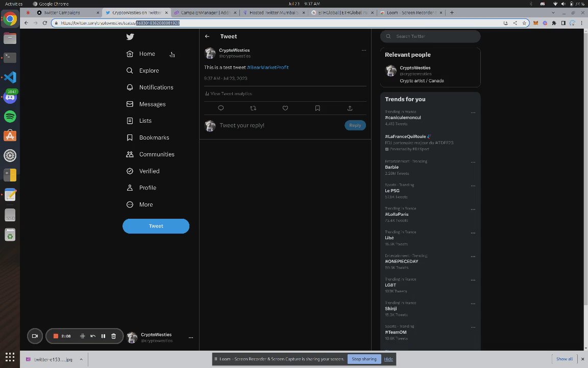
Task: Click the reply speech bubble icon
Action: point(221,108)
